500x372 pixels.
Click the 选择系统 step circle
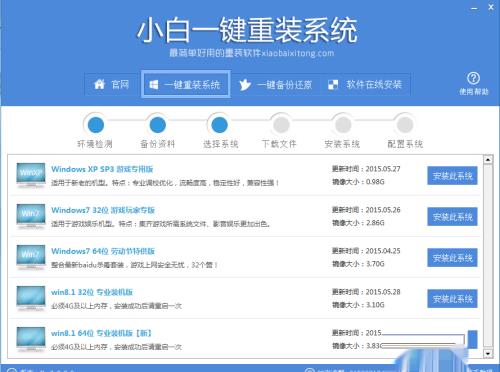pos(220,125)
